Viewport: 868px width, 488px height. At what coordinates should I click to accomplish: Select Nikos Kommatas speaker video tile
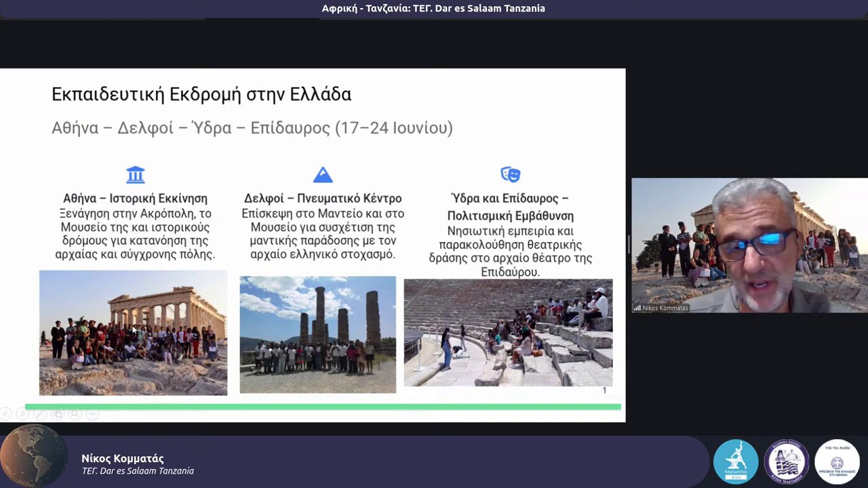pyautogui.click(x=749, y=245)
